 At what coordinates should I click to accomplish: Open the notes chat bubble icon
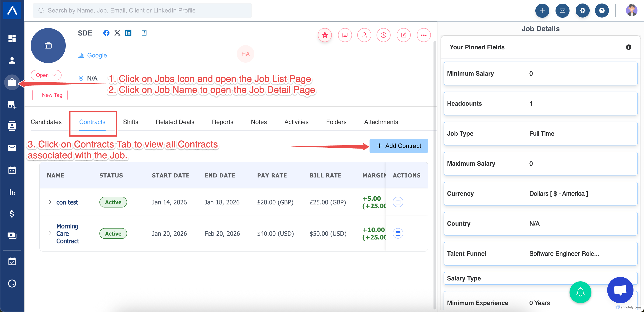pyautogui.click(x=345, y=35)
